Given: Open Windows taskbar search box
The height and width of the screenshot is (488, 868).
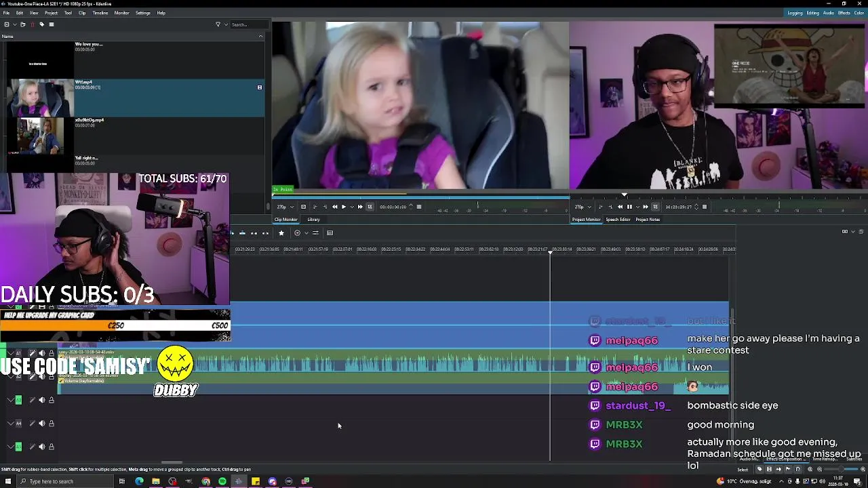Looking at the screenshot, I should pos(64,481).
